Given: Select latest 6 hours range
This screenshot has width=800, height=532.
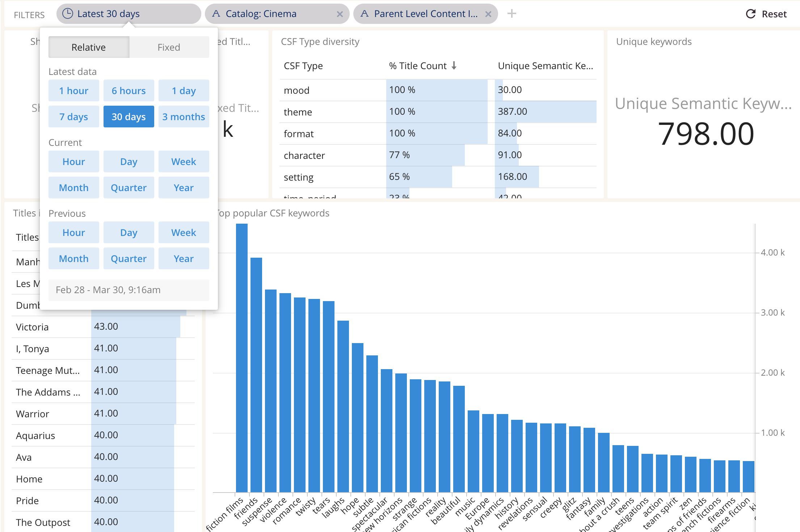Looking at the screenshot, I should click(129, 90).
